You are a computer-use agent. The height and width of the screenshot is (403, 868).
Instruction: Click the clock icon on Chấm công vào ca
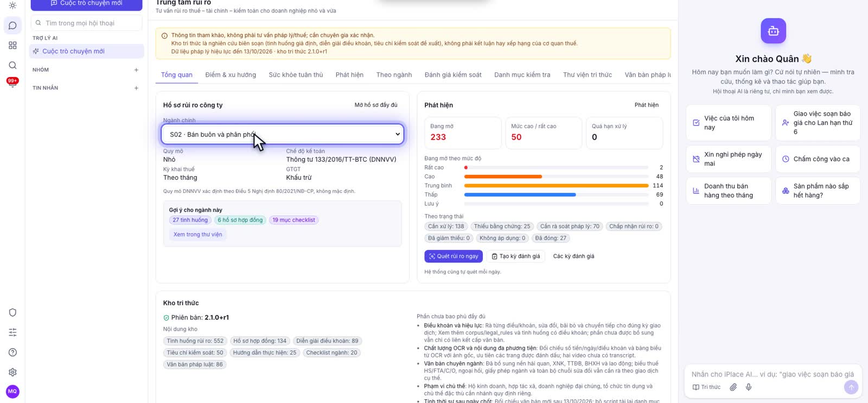point(786,159)
